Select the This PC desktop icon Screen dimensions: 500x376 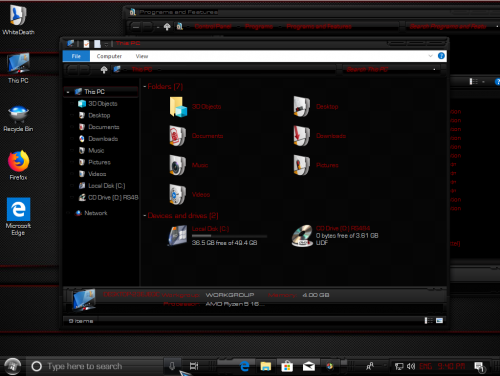tap(18, 68)
